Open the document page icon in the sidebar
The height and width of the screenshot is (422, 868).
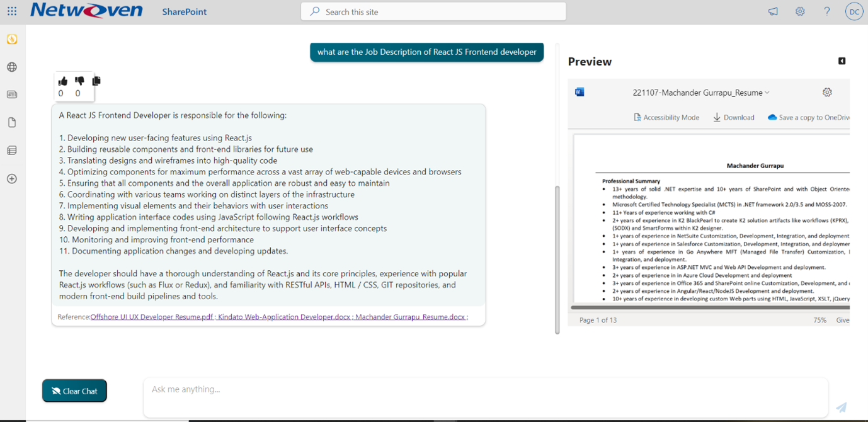11,122
